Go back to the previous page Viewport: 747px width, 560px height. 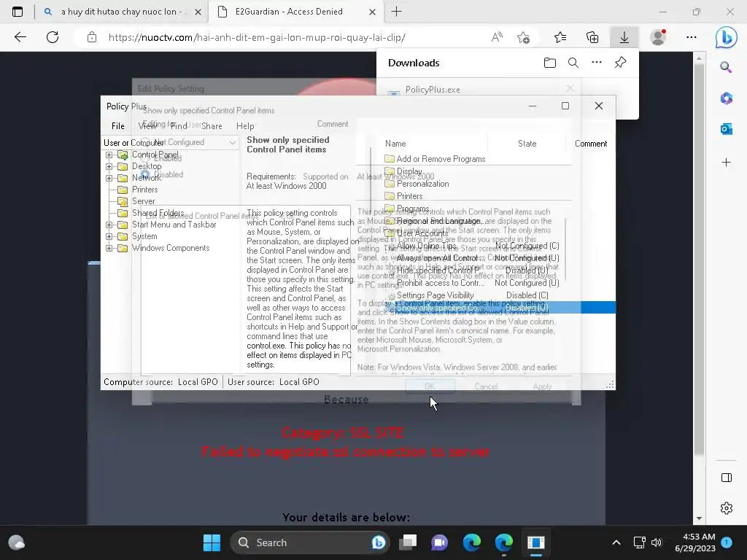[20, 37]
